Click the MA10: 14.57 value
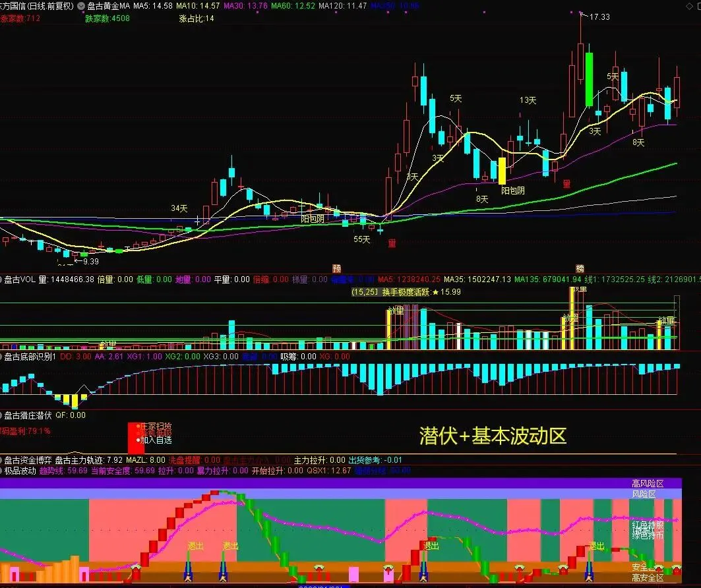The image size is (701, 588). [198, 6]
